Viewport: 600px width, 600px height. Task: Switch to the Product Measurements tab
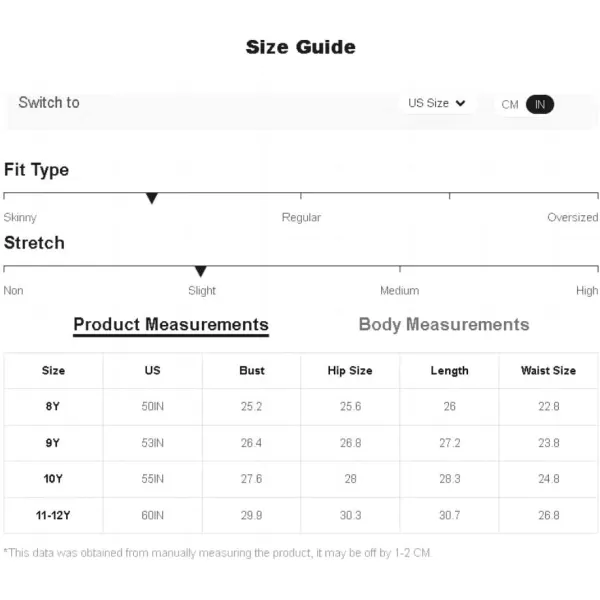pos(171,325)
